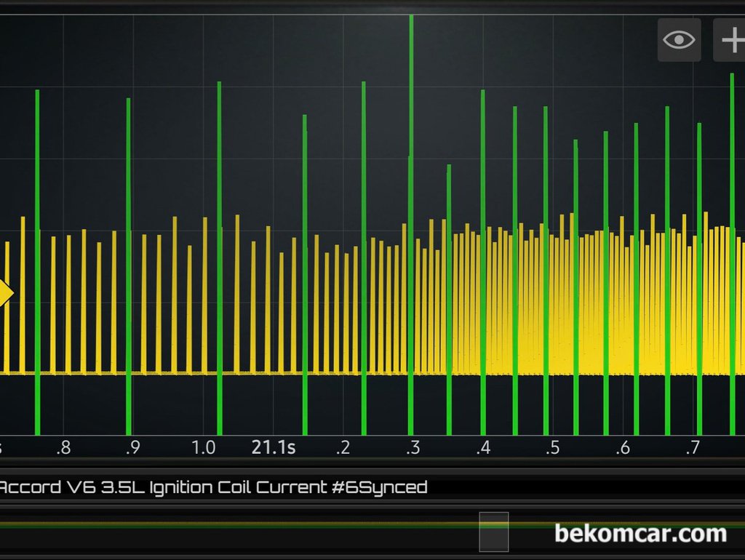Click the .2 tick after 21.1s
This screenshot has height=560, width=745.
(x=343, y=447)
